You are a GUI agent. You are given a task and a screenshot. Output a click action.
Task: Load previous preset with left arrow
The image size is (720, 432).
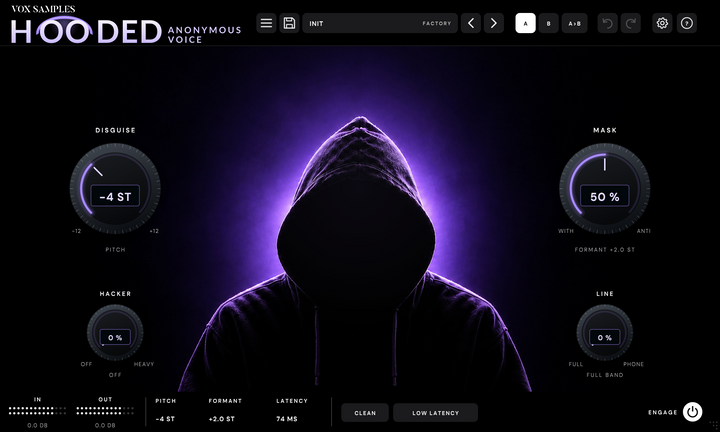pos(471,23)
